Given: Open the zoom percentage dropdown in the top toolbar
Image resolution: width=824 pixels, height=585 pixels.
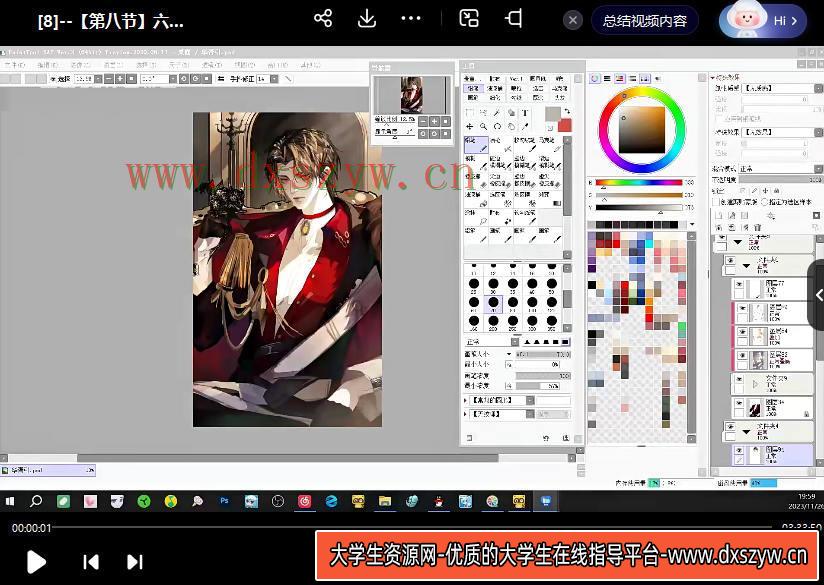Looking at the screenshot, I should point(98,79).
